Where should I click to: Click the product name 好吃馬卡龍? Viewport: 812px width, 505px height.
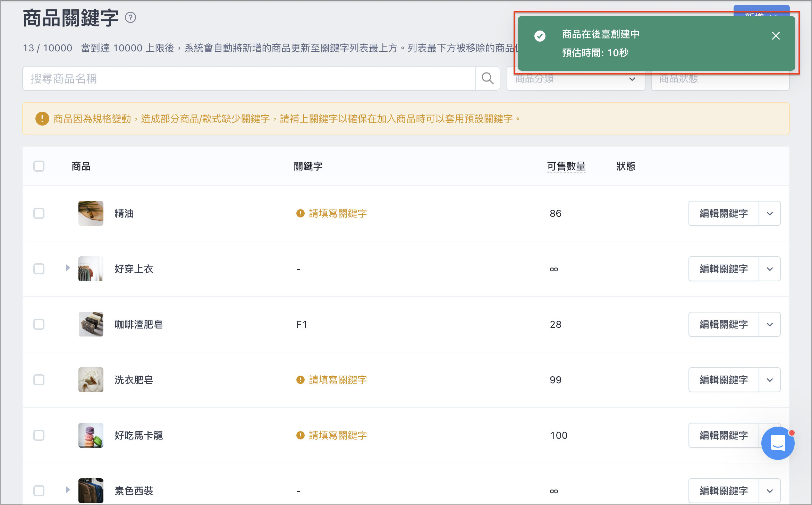(138, 435)
